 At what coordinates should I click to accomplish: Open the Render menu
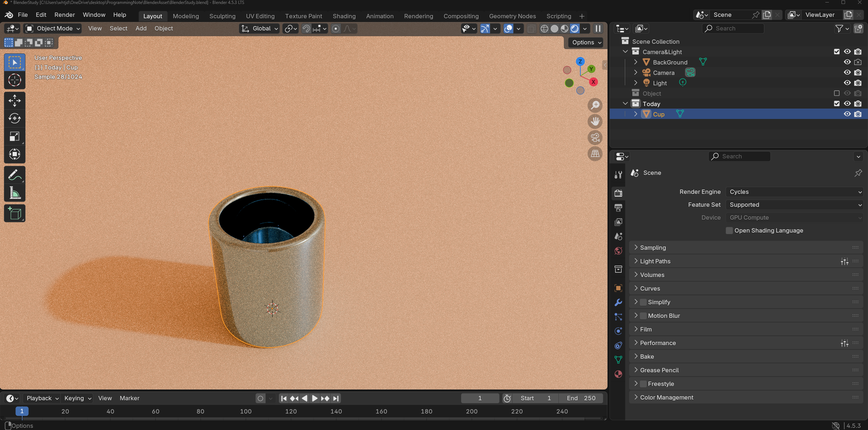(x=65, y=15)
